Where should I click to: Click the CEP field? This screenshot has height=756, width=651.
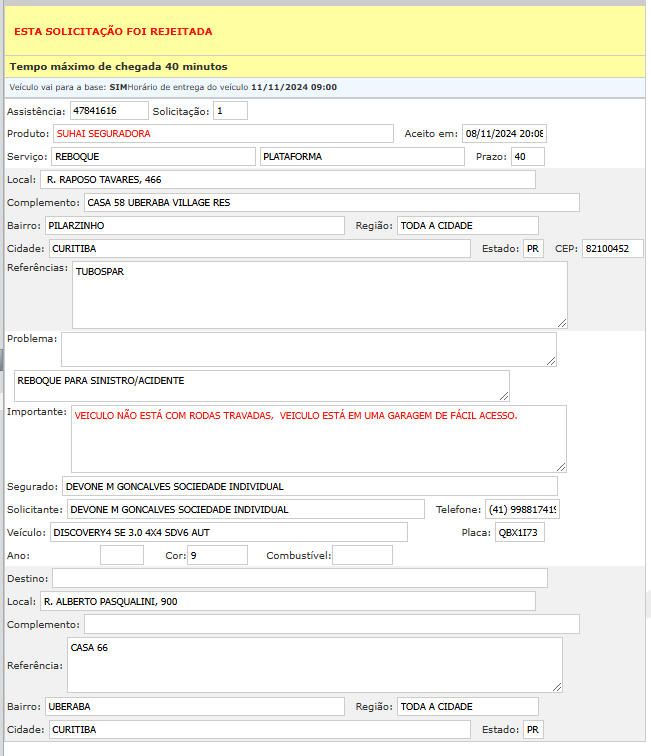coord(612,249)
